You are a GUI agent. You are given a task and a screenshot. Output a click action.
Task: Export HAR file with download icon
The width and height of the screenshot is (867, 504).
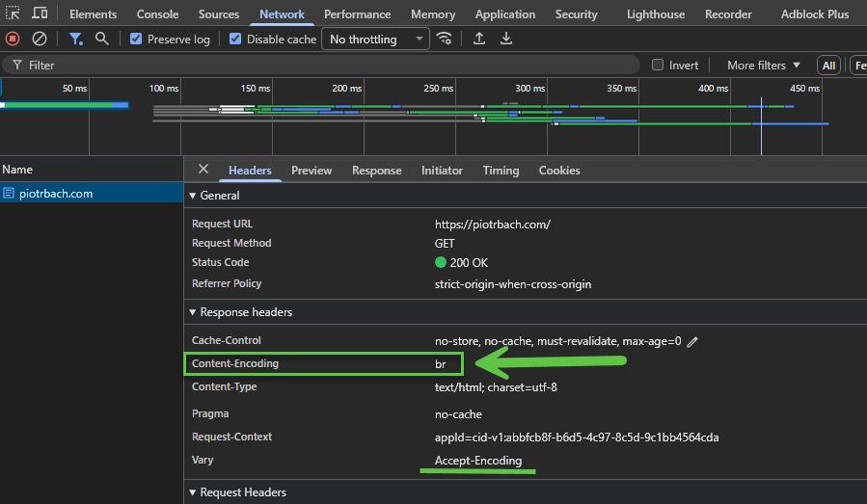click(x=506, y=39)
